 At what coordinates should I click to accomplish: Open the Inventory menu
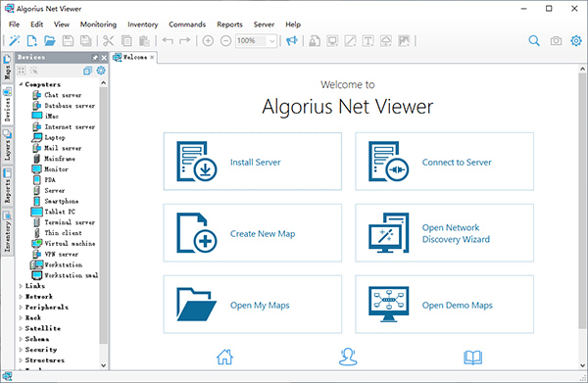[142, 24]
